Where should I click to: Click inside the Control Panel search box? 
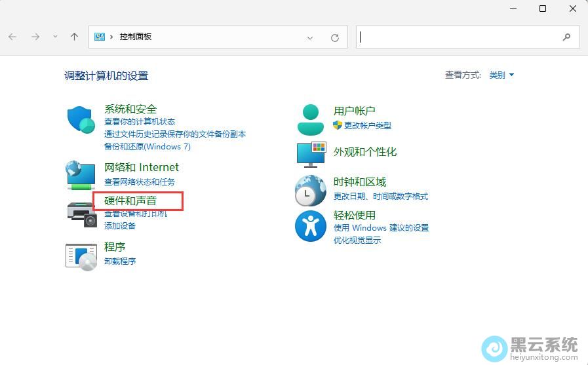tap(459, 37)
